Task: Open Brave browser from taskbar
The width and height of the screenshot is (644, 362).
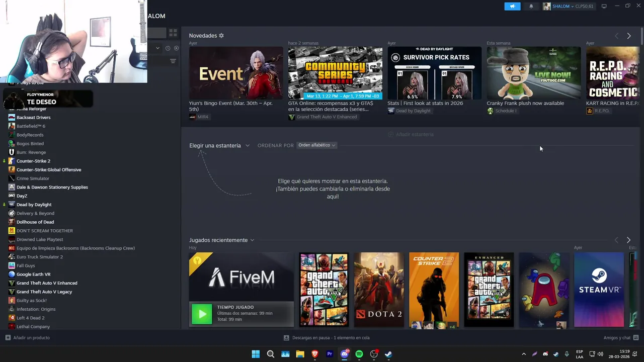Action: point(315,354)
